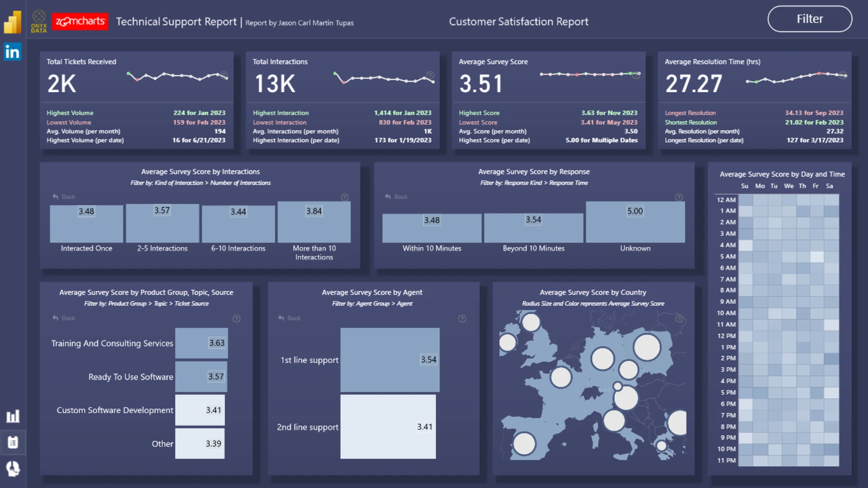The height and width of the screenshot is (488, 868).
Task: Click the "3.63 for Nov 2023" highest score value
Action: coord(609,113)
